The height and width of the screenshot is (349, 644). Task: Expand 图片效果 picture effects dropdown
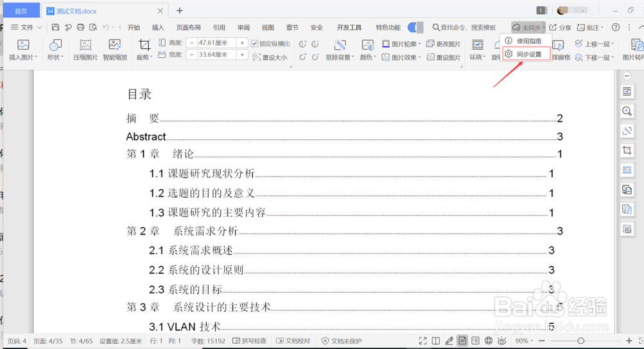pos(419,57)
